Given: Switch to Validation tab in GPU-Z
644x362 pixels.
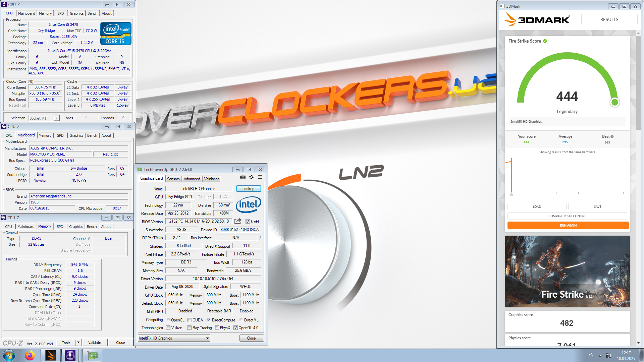Looking at the screenshot, I should click(x=212, y=179).
